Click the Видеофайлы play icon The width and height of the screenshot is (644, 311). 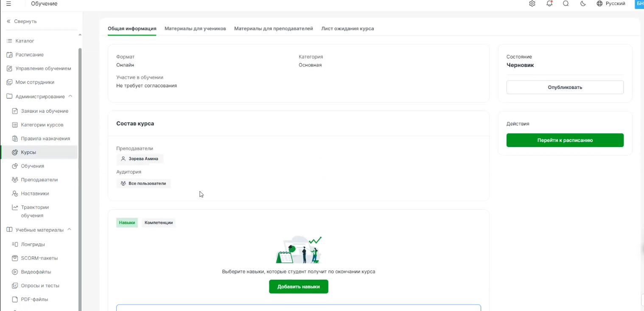15,272
